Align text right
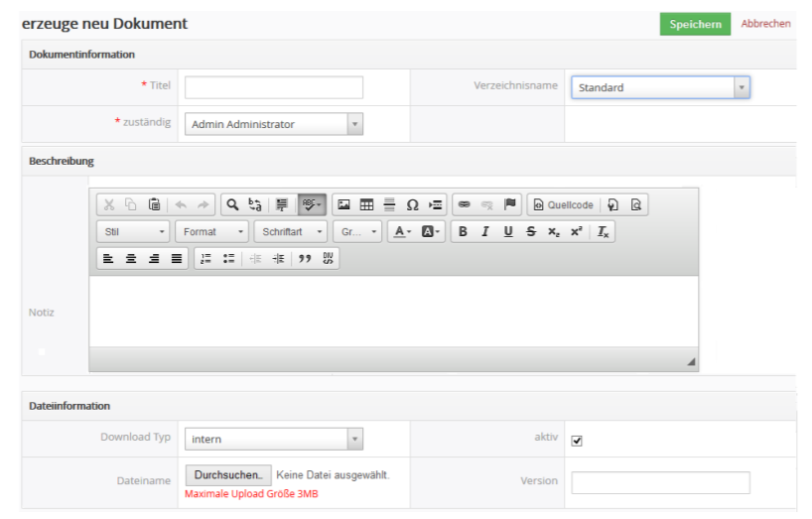The image size is (812, 519). [x=154, y=259]
